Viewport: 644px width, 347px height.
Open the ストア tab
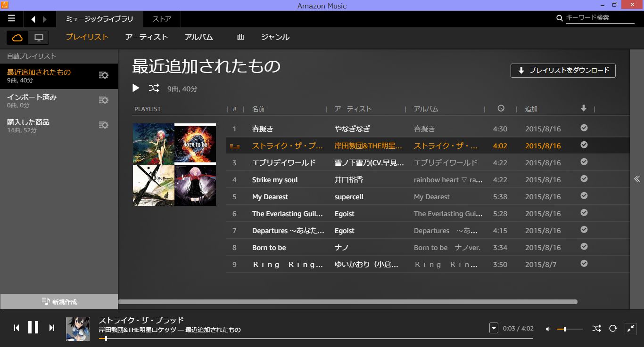point(162,19)
